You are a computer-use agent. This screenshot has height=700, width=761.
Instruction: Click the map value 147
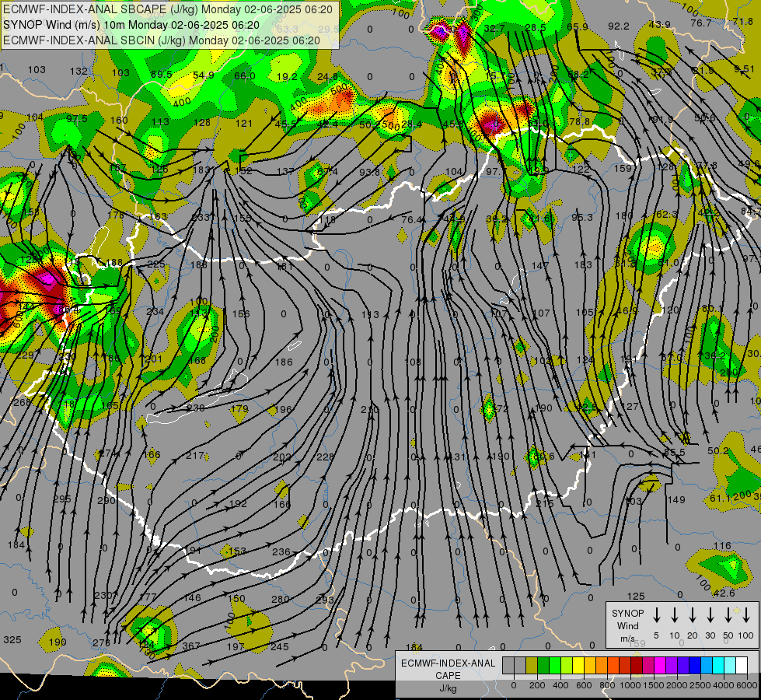click(539, 265)
